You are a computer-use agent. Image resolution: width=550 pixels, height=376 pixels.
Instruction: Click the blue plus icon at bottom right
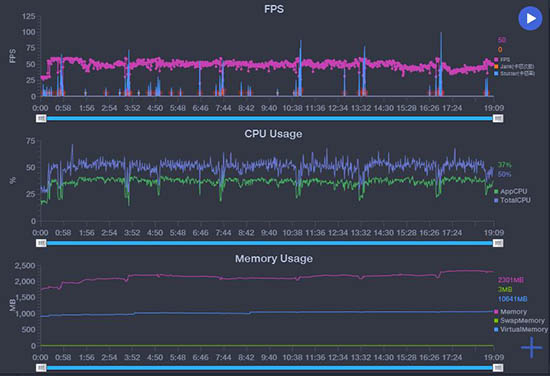pyautogui.click(x=532, y=348)
